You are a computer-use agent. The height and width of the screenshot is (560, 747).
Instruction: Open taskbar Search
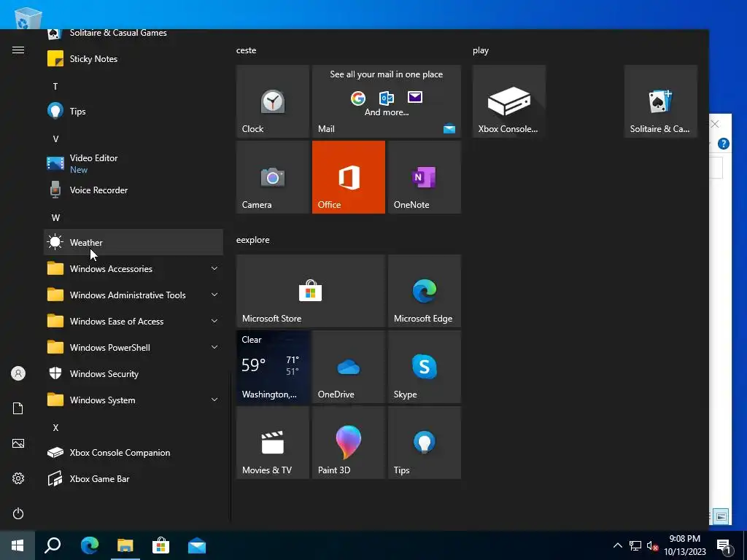click(x=53, y=545)
